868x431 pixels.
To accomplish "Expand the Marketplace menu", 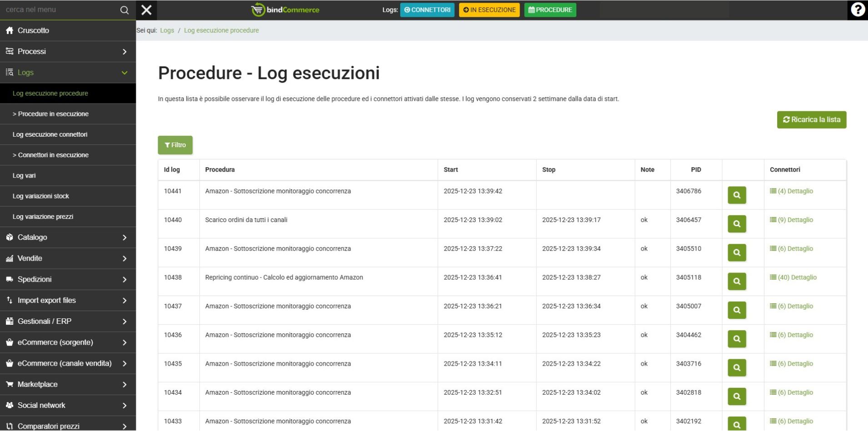I will [68, 385].
